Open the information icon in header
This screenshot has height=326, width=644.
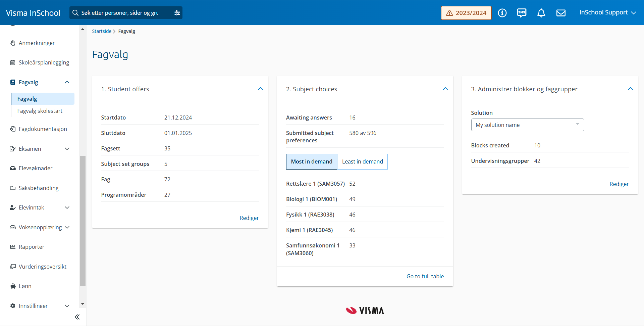click(502, 13)
